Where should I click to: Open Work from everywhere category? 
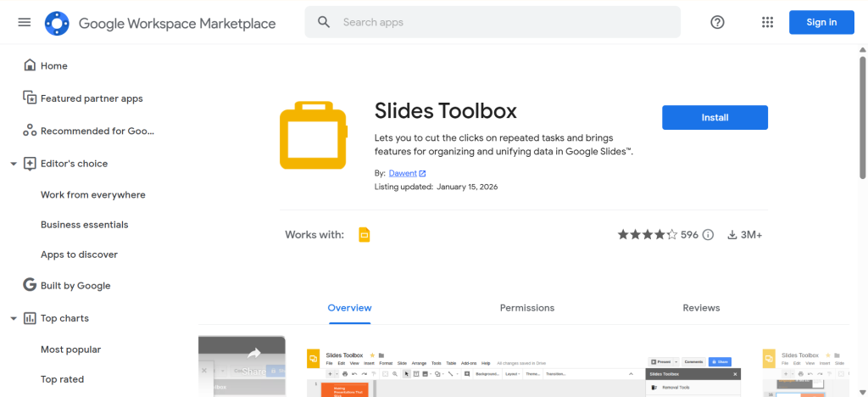coord(93,195)
